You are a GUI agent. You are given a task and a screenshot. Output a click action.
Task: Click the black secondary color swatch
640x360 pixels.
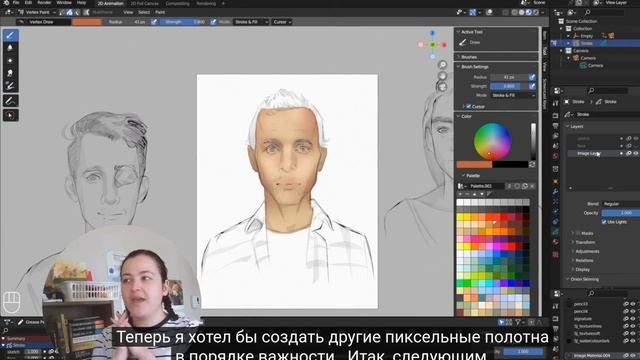[x=510, y=164]
